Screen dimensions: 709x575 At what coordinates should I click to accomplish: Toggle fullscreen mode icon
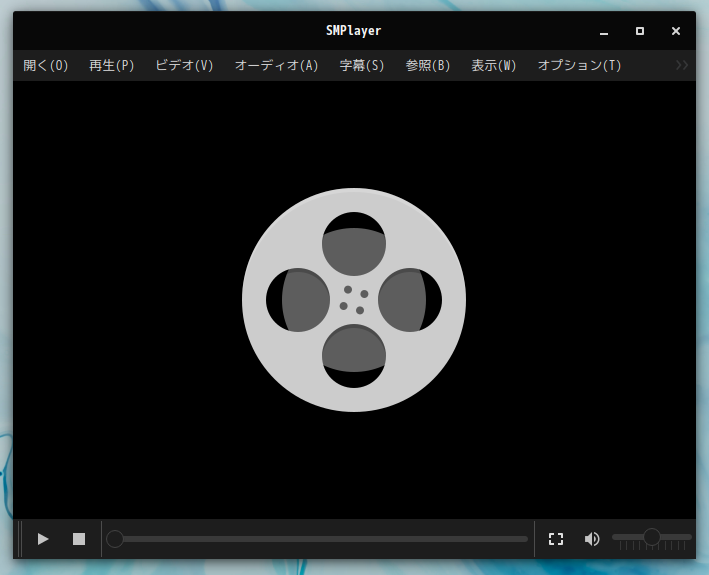(556, 539)
